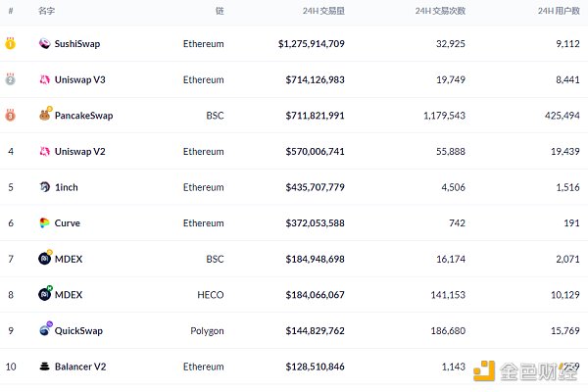Open the PancakeSwap name link
Viewport: 588px width, 392px height.
pyautogui.click(x=83, y=116)
